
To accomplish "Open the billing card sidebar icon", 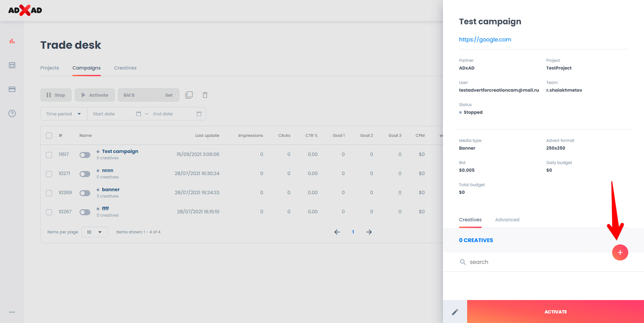I will (x=12, y=89).
